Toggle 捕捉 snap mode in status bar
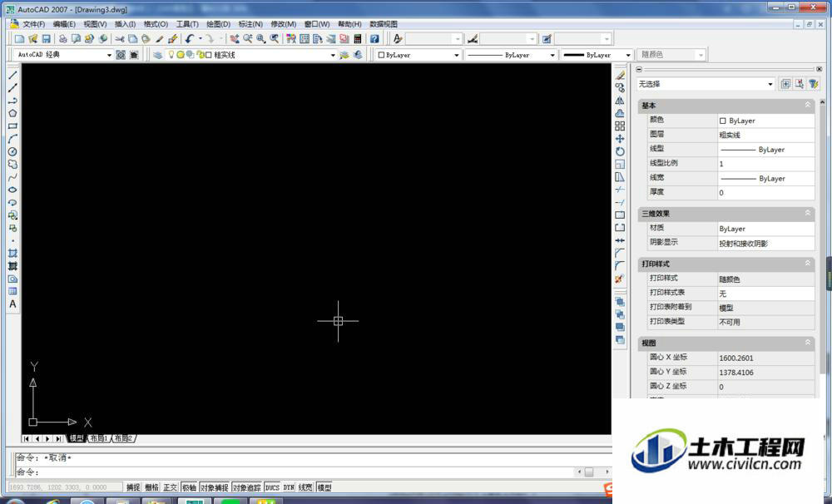The width and height of the screenshot is (832, 504). coord(132,487)
